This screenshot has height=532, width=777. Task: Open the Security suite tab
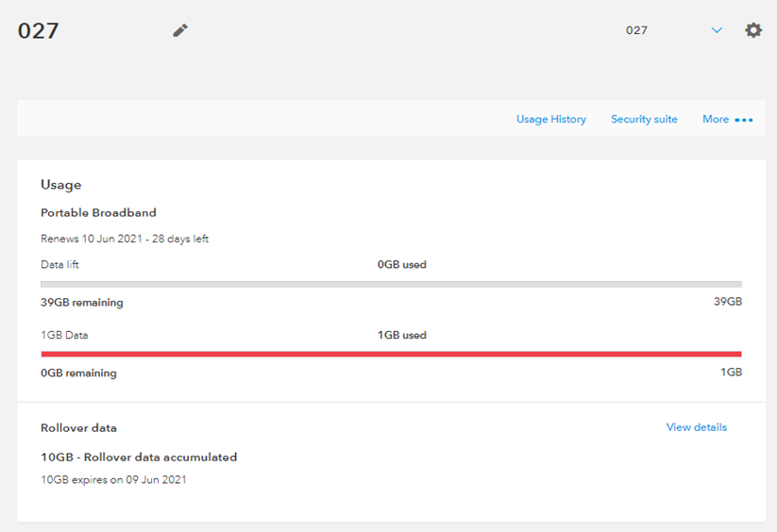(x=644, y=119)
